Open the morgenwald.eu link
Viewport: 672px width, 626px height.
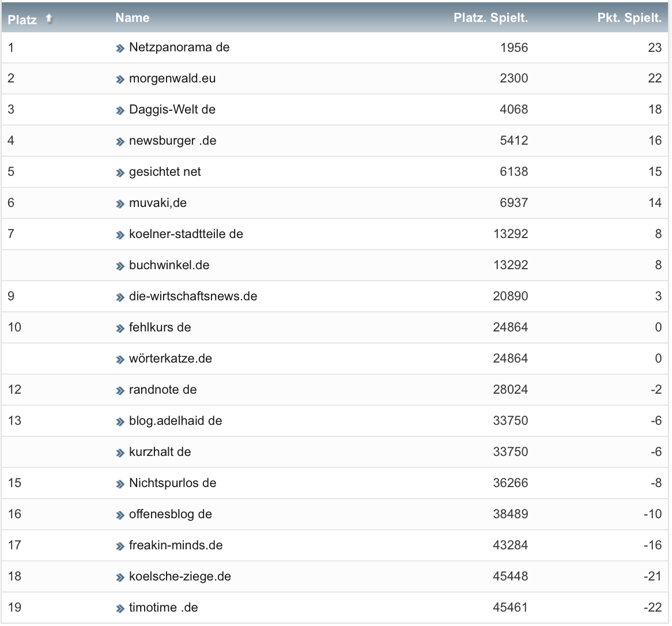pos(172,78)
